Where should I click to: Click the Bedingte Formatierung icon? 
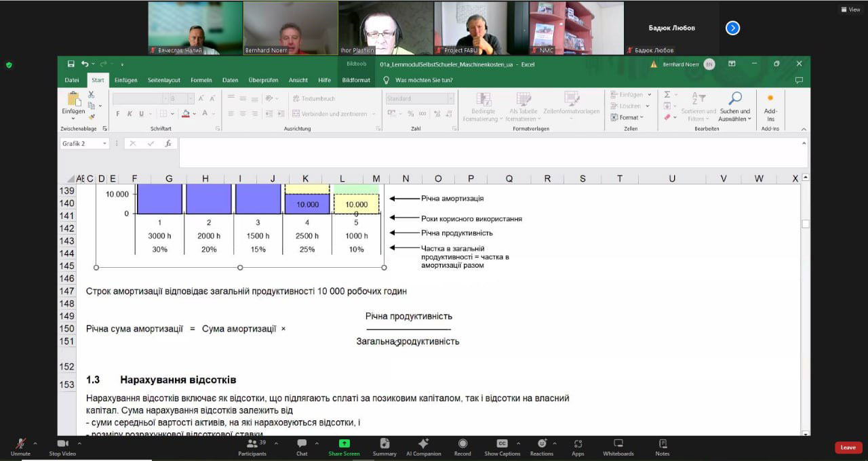[484, 99]
